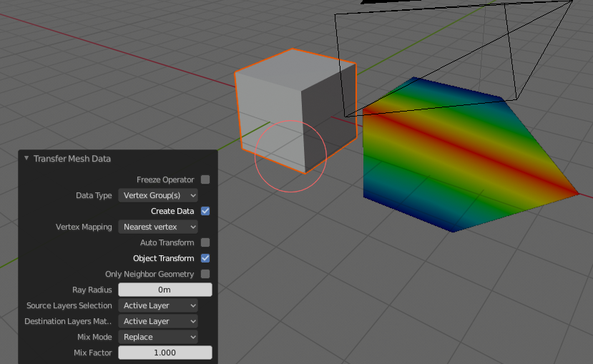
Task: Open the Mix Mode dropdown
Action: [158, 337]
